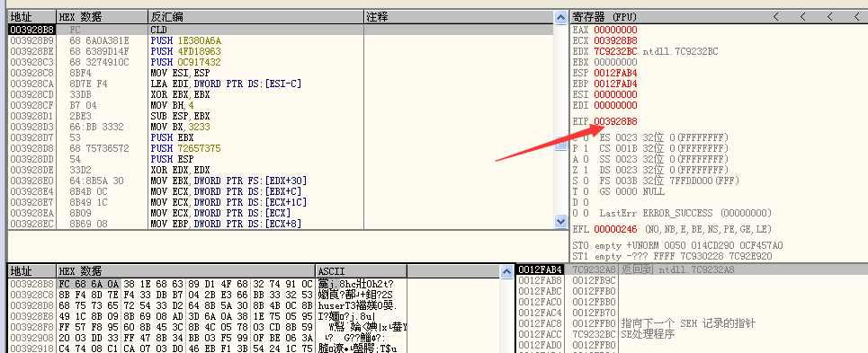Select dump row at address 00392908

[208, 338]
